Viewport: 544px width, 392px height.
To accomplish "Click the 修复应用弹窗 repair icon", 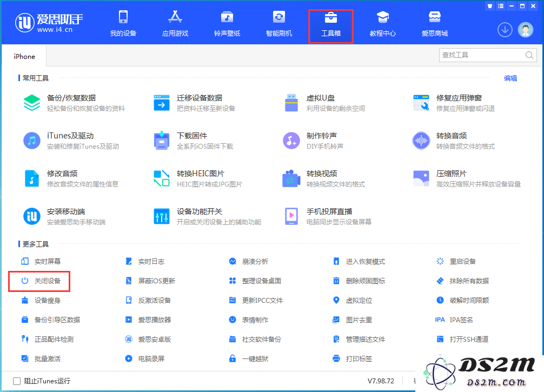I will pyautogui.click(x=421, y=103).
